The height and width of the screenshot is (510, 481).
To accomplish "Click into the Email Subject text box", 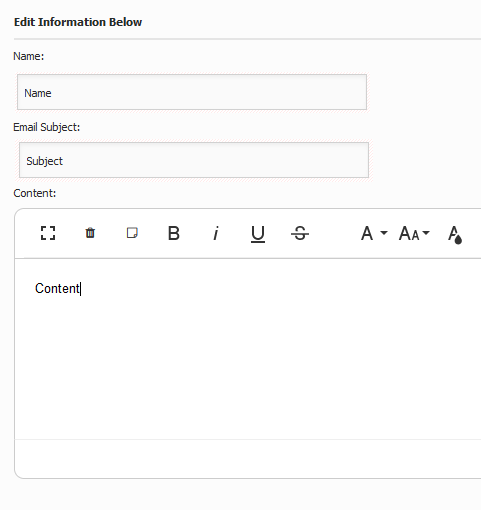I will pos(194,160).
